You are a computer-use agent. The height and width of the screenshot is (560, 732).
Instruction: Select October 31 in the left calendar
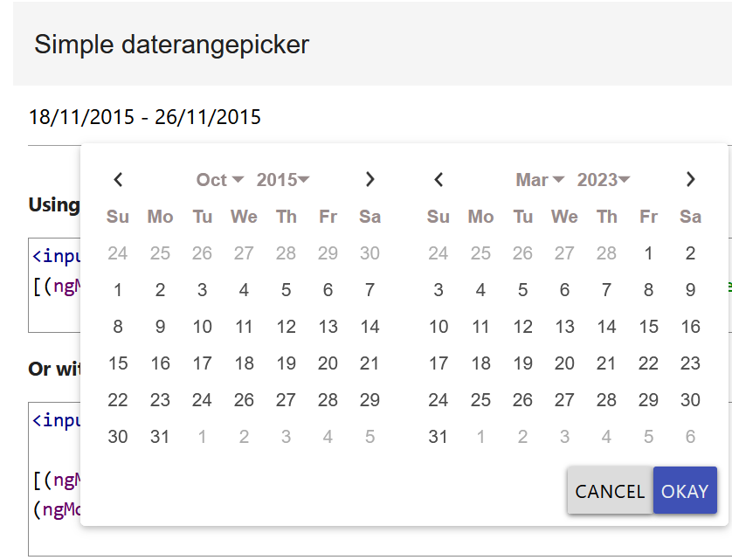coord(160,436)
